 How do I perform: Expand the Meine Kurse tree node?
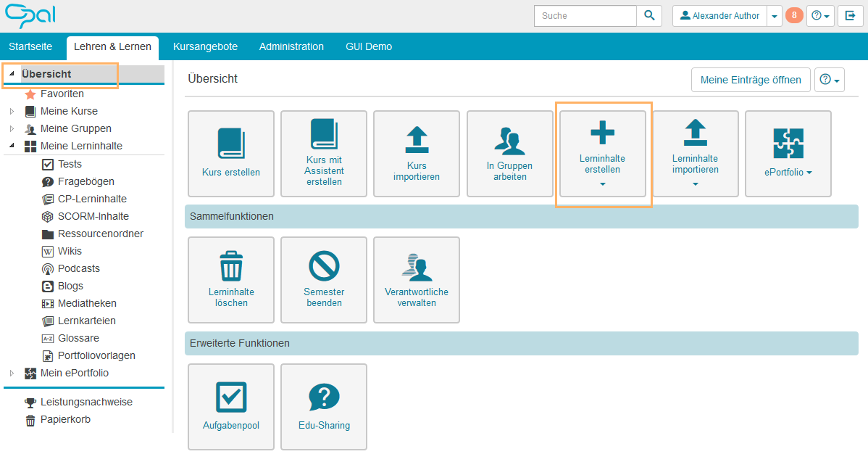click(x=12, y=112)
